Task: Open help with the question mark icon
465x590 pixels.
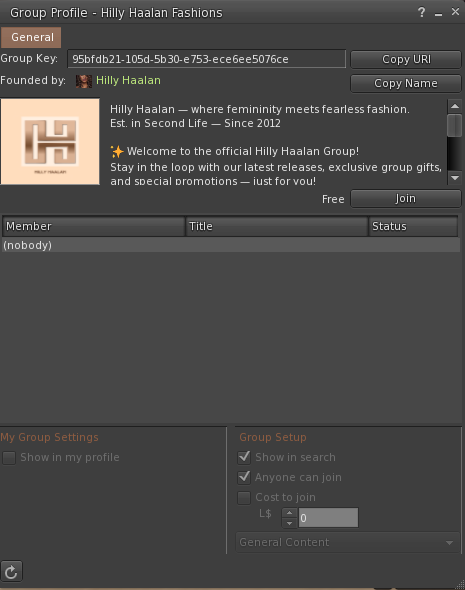Action: [x=421, y=12]
